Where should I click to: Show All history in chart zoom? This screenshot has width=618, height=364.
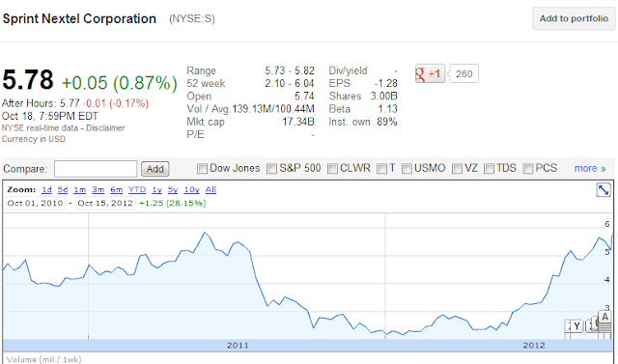[x=211, y=190]
